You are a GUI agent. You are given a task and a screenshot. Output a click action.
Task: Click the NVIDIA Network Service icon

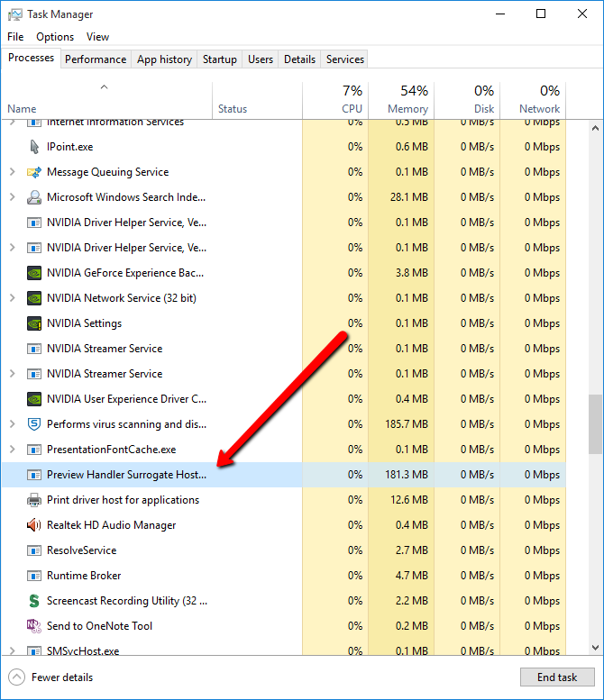(34, 298)
